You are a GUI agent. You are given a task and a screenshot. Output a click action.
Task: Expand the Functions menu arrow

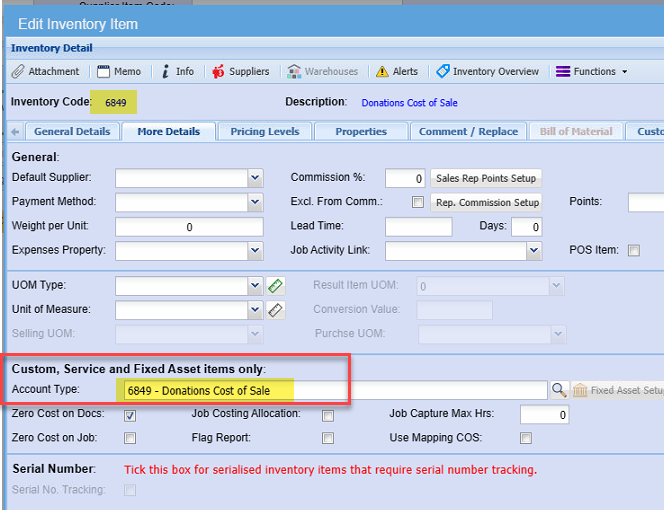pyautogui.click(x=625, y=72)
